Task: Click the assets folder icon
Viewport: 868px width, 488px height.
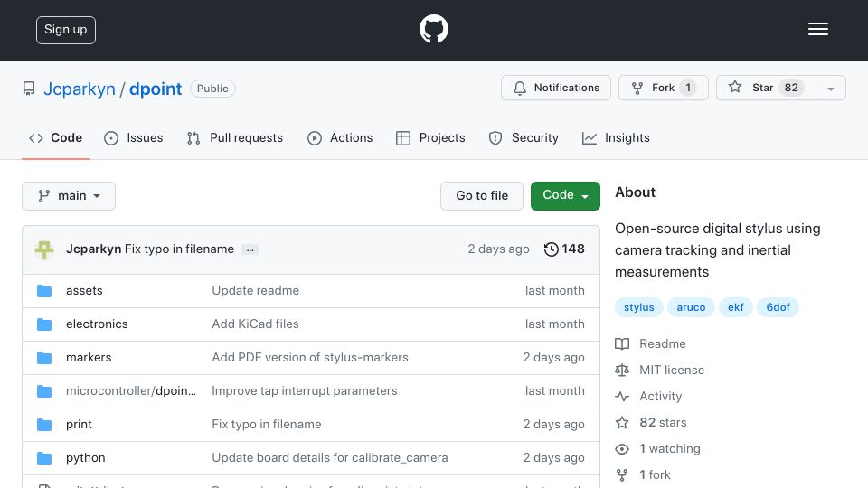Action: (x=44, y=290)
